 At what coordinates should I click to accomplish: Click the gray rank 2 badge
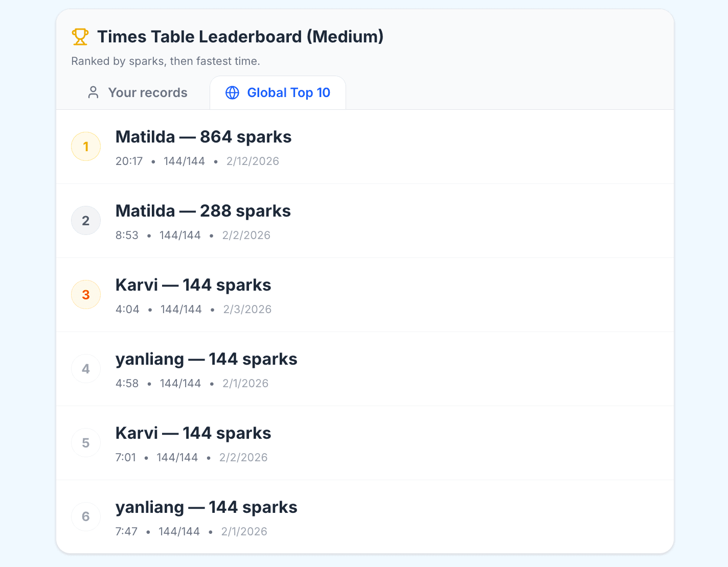point(86,221)
